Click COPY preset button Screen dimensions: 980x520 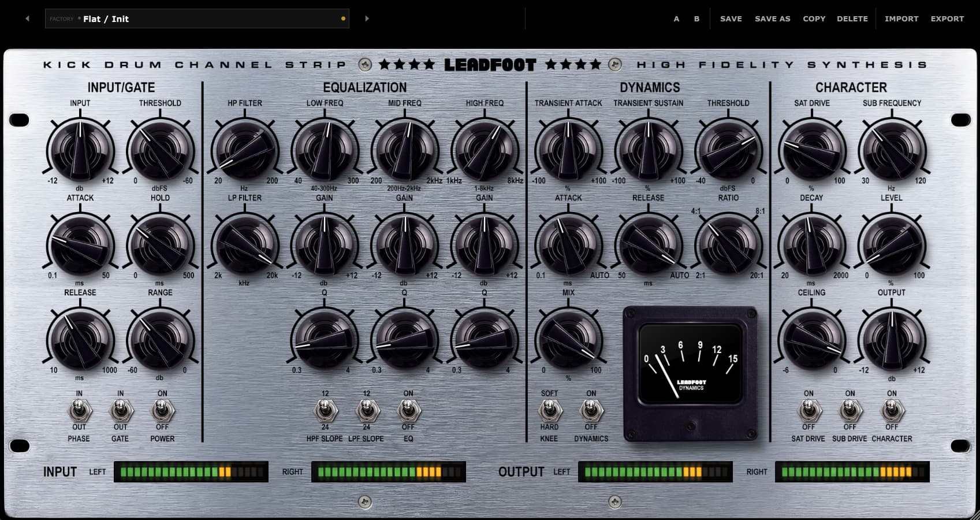[x=814, y=18]
